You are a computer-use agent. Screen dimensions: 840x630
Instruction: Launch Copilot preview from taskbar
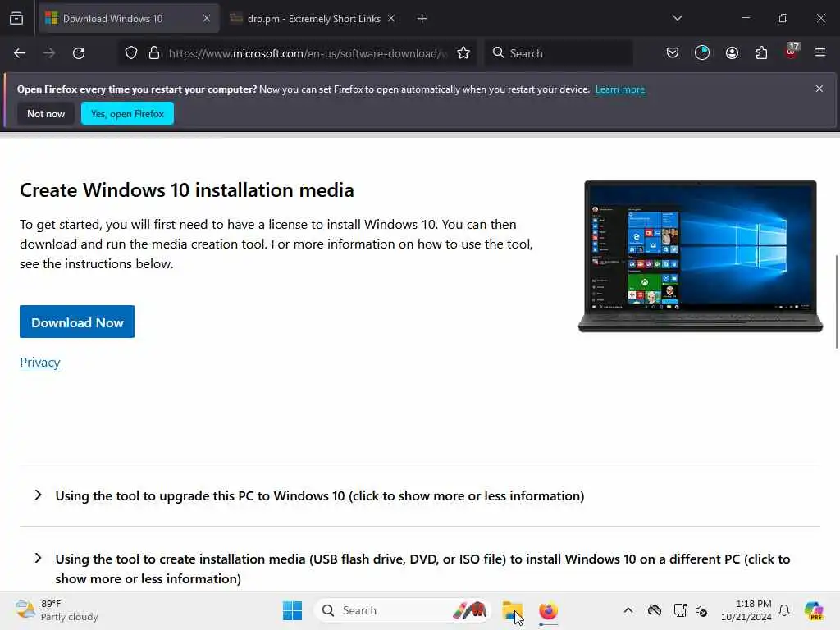pyautogui.click(x=814, y=610)
